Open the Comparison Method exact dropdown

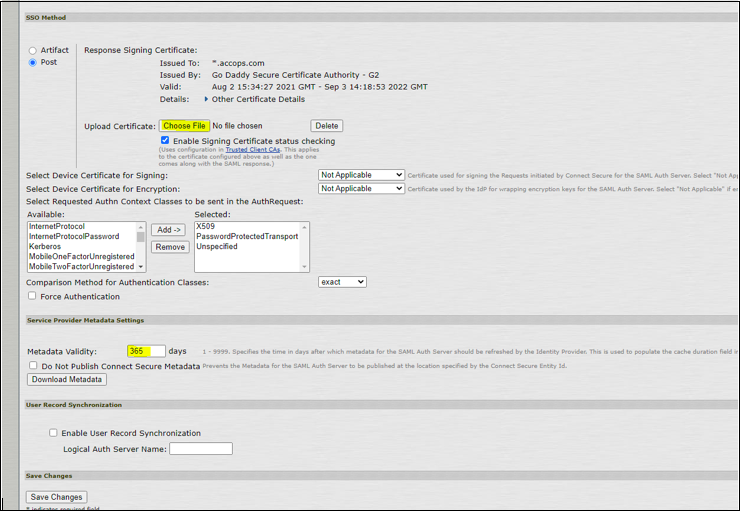tap(342, 282)
